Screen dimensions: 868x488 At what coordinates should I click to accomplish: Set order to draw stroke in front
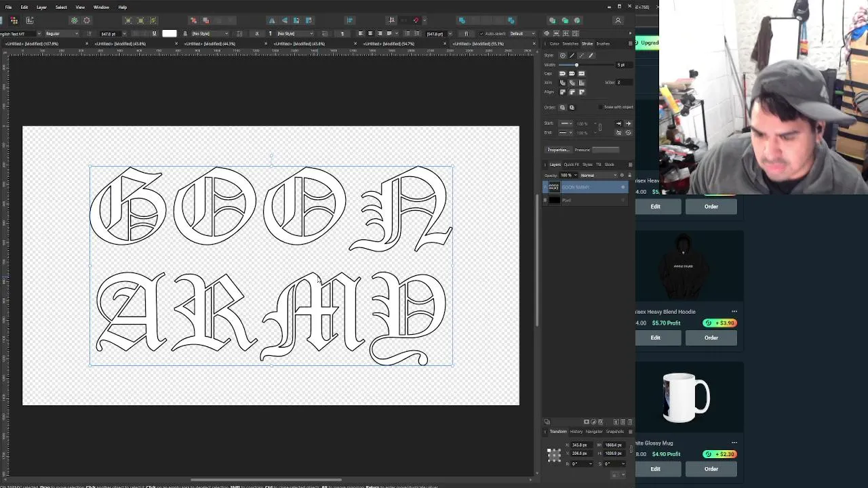click(x=572, y=108)
